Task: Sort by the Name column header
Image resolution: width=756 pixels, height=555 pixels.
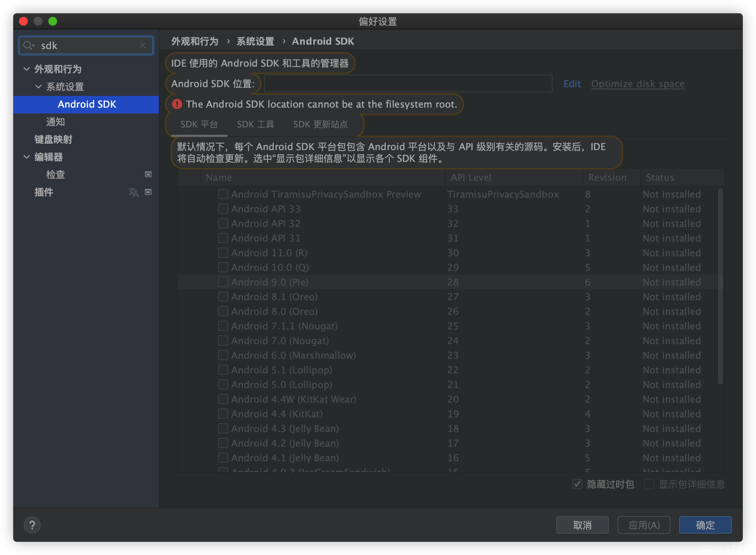Action: coord(323,178)
